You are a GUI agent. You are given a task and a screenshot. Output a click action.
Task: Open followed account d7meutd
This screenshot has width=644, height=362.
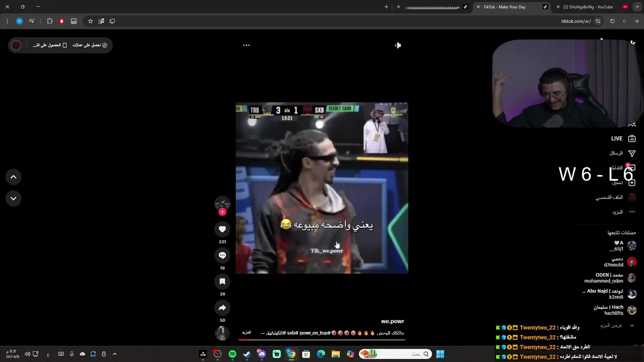point(620,262)
